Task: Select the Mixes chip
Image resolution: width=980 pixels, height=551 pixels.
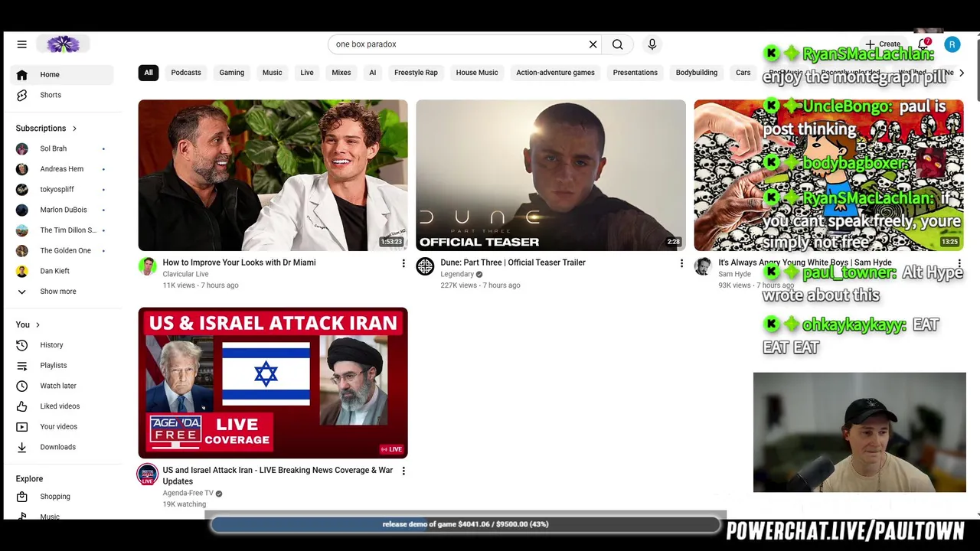Action: click(x=341, y=73)
